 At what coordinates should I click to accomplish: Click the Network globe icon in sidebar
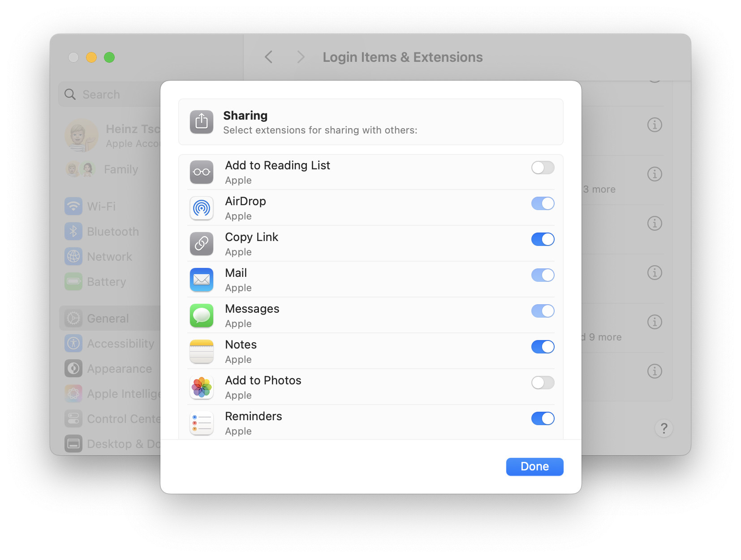73,256
